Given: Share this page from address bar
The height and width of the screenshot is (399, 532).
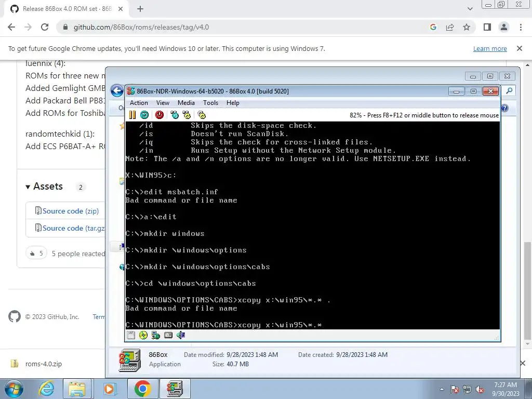Looking at the screenshot, I should [450, 27].
